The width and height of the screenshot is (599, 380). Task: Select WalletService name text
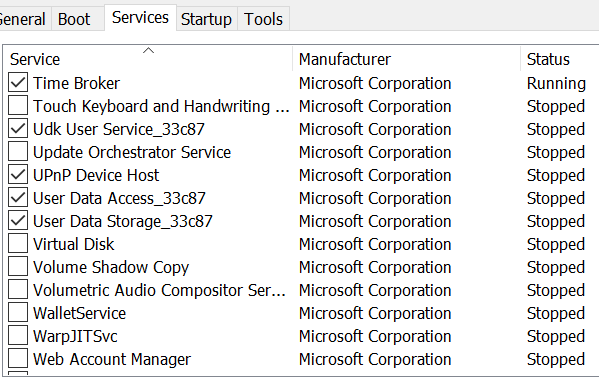(79, 314)
